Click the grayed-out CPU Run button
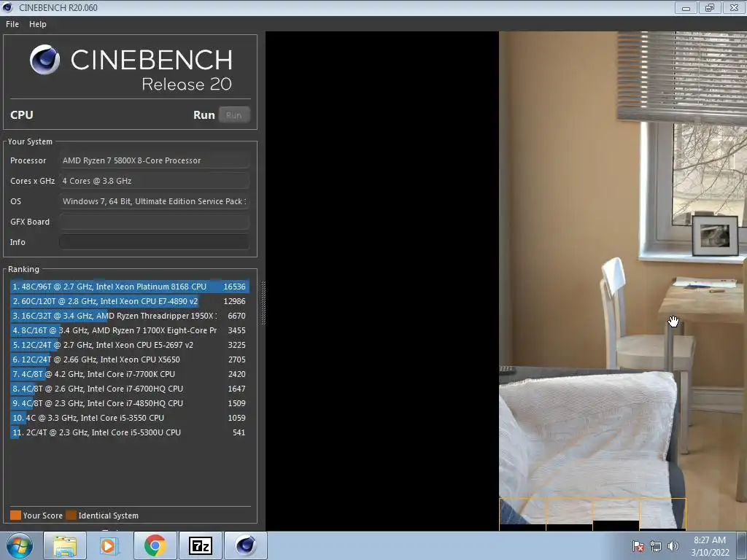This screenshot has height=560, width=747. (234, 114)
